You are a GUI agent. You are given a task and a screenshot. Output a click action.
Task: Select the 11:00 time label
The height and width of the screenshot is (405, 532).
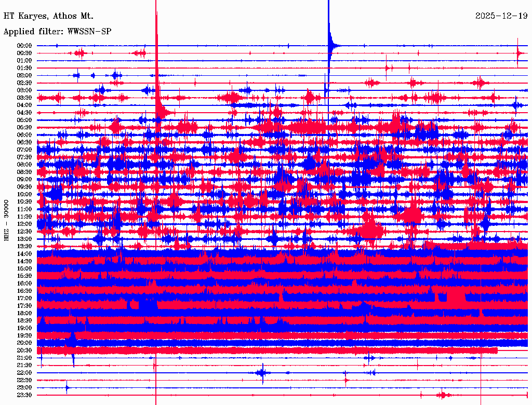(x=24, y=209)
